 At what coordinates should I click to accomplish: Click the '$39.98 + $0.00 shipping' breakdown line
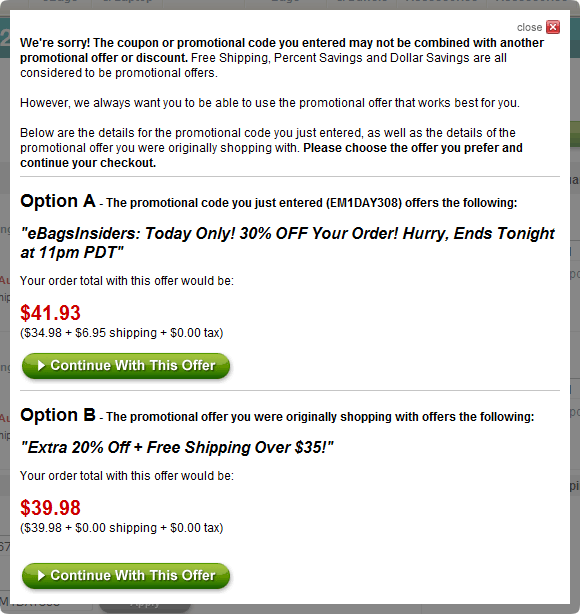[122, 528]
